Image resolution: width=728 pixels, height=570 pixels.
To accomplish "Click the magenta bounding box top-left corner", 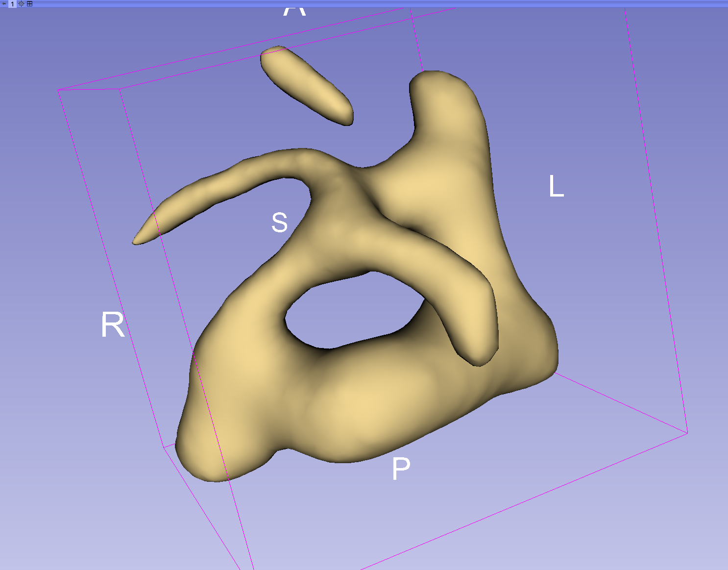I will pyautogui.click(x=58, y=90).
